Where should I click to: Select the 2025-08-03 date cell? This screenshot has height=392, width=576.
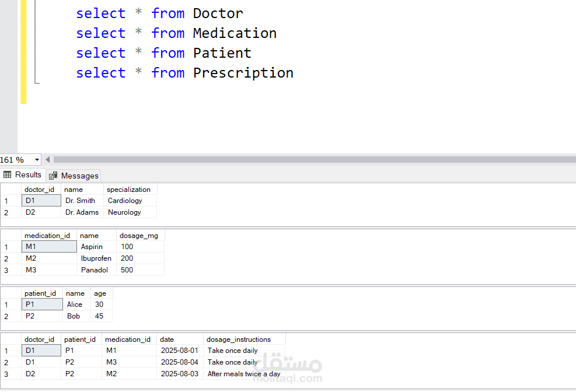tap(180, 374)
